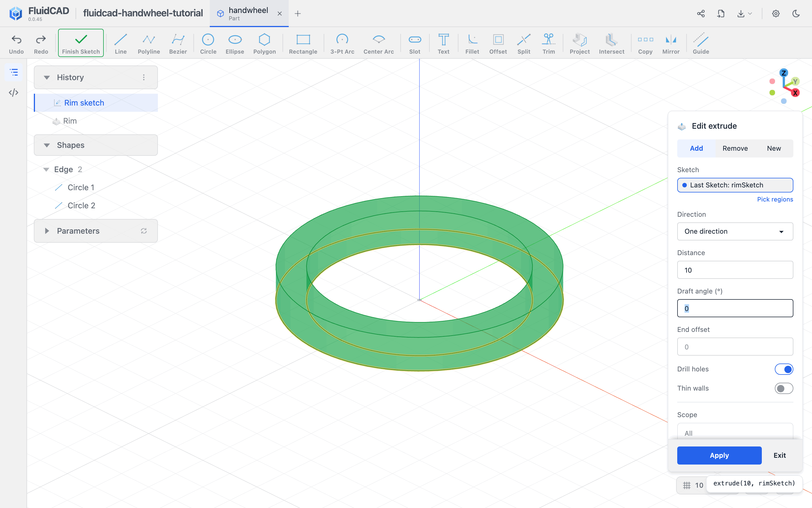Activate the Mirror tool
Image resolution: width=812 pixels, height=508 pixels.
[x=671, y=44]
